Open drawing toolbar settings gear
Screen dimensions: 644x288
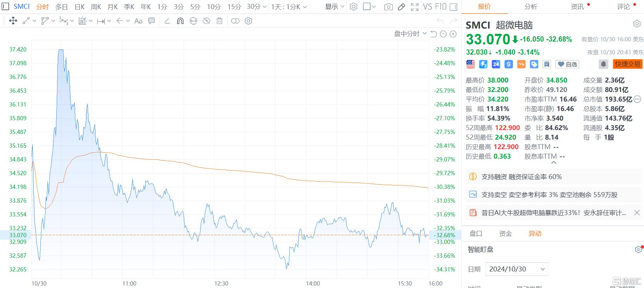click(x=248, y=21)
